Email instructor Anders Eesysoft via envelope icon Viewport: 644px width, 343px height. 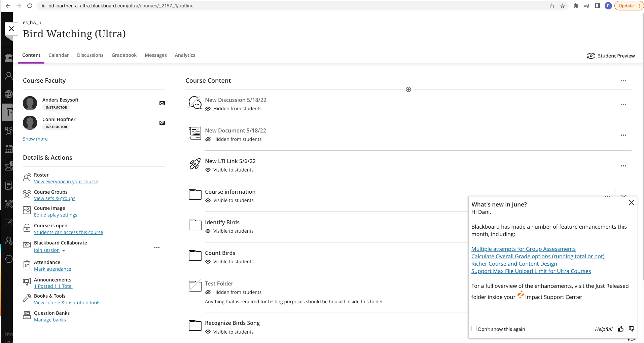pyautogui.click(x=162, y=103)
